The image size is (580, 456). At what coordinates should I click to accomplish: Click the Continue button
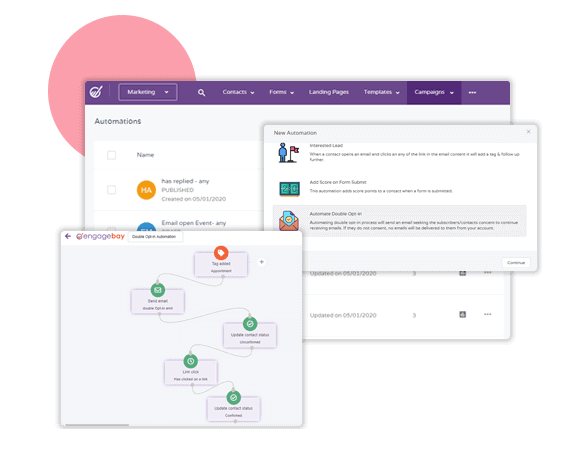[516, 263]
